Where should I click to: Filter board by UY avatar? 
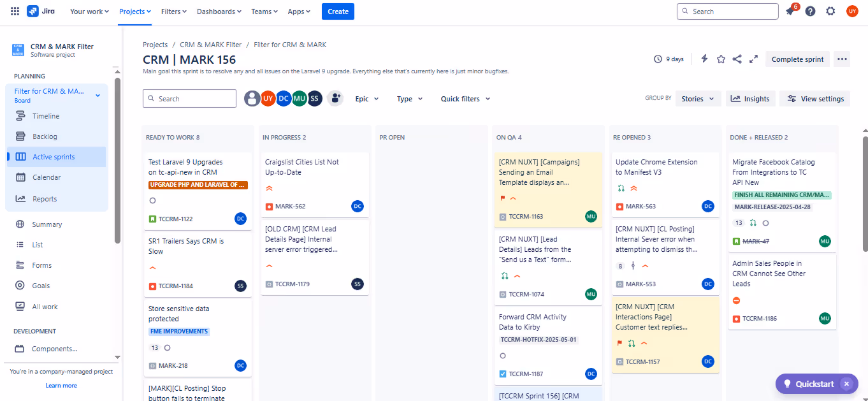[x=268, y=99]
